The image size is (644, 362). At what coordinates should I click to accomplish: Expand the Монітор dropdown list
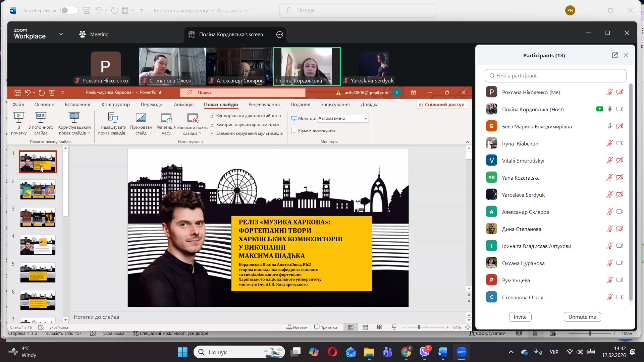click(x=366, y=118)
